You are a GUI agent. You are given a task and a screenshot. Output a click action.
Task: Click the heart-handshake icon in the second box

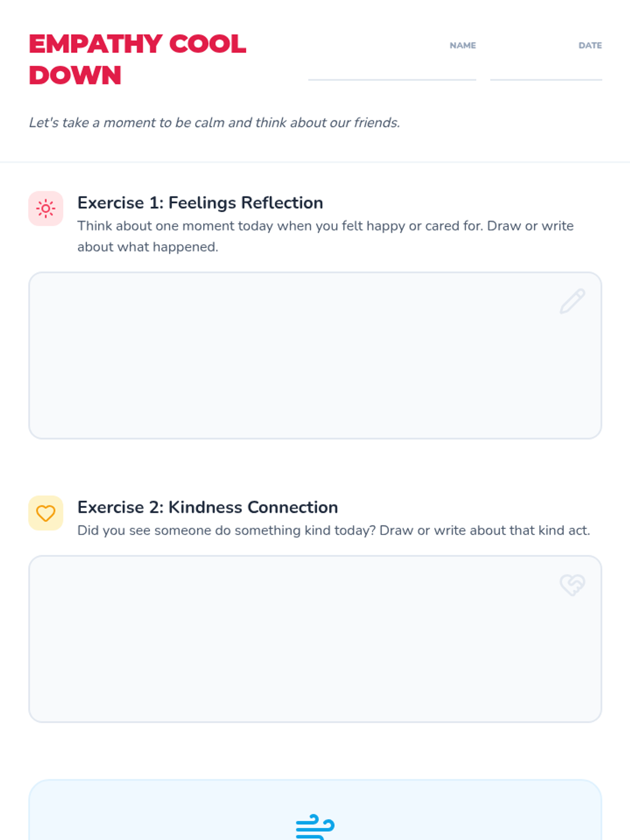[x=572, y=584]
